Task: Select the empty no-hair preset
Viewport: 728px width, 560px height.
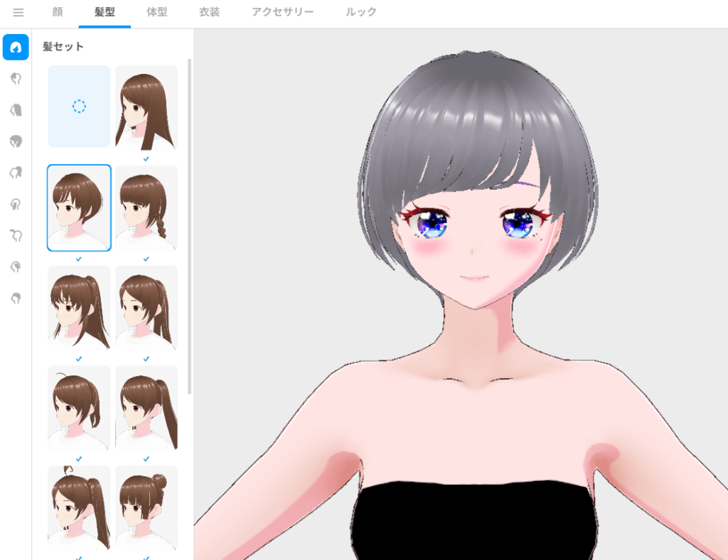Action: pos(79,107)
